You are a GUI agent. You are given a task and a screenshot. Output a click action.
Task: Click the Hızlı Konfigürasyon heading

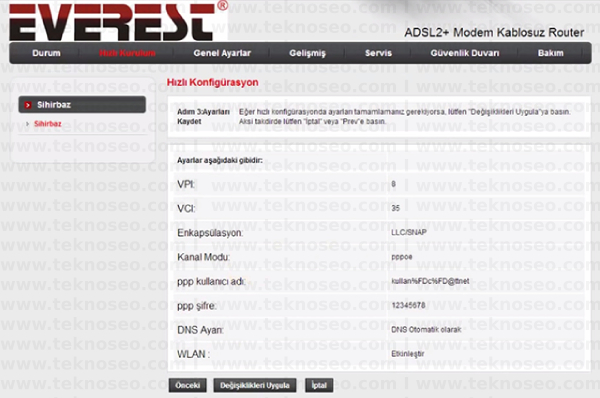click(x=212, y=83)
